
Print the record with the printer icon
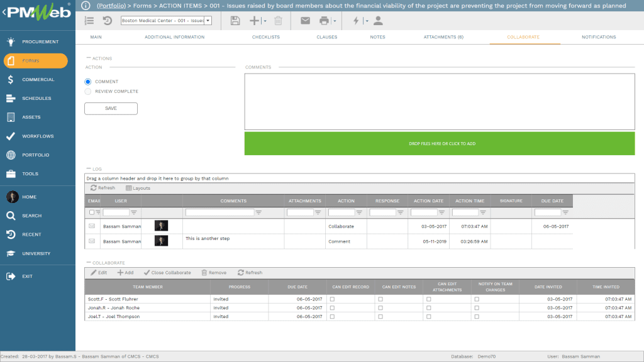click(x=323, y=20)
